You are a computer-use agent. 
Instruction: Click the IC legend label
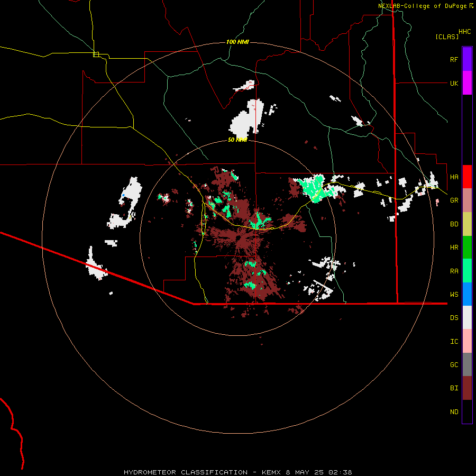(454, 342)
